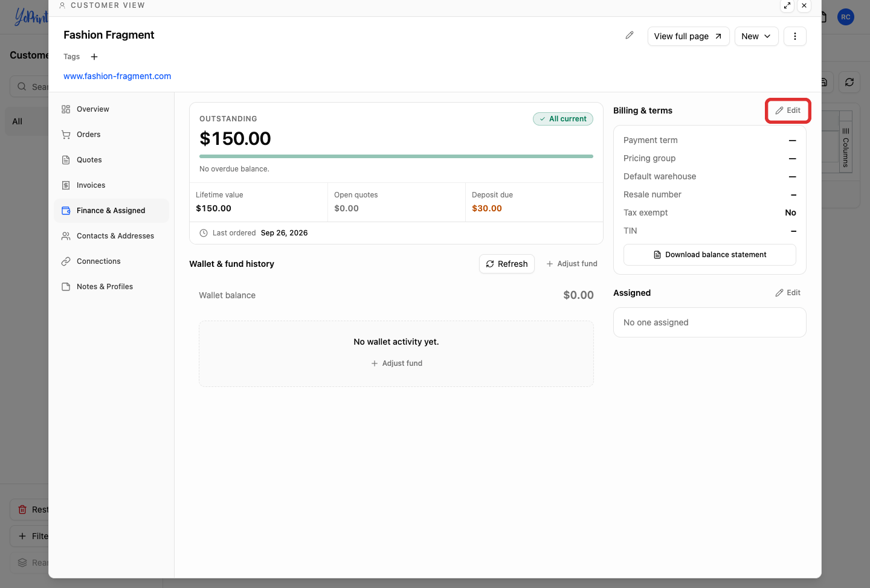Add a tag with the plus icon
870x588 pixels.
point(94,57)
